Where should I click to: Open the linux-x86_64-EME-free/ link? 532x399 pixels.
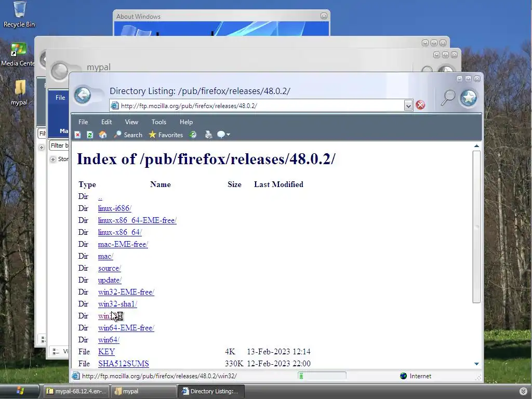137,220
